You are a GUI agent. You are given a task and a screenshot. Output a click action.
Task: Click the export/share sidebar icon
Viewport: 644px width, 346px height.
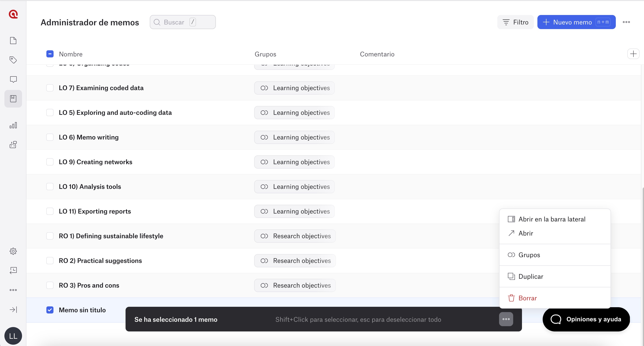[13, 270]
